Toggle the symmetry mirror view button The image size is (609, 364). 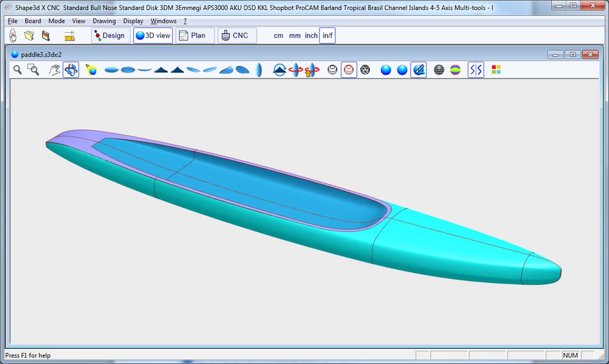coord(476,70)
